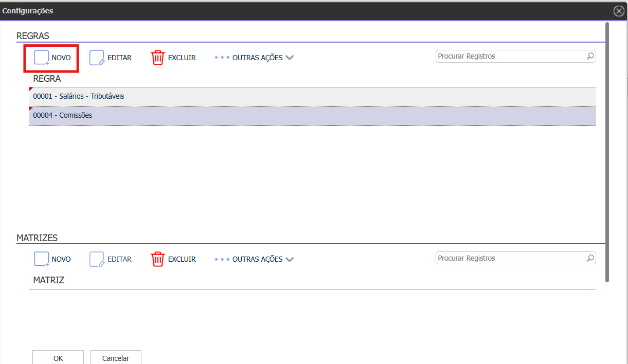This screenshot has height=364, width=628.
Task: Focus the Procurar Registros field in Regras
Action: point(510,57)
